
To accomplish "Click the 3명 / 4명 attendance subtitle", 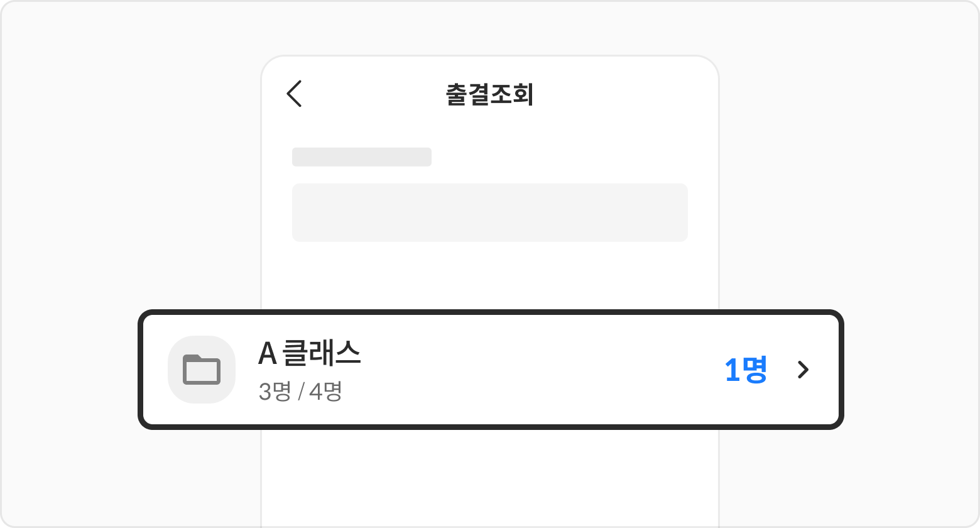I will point(300,391).
